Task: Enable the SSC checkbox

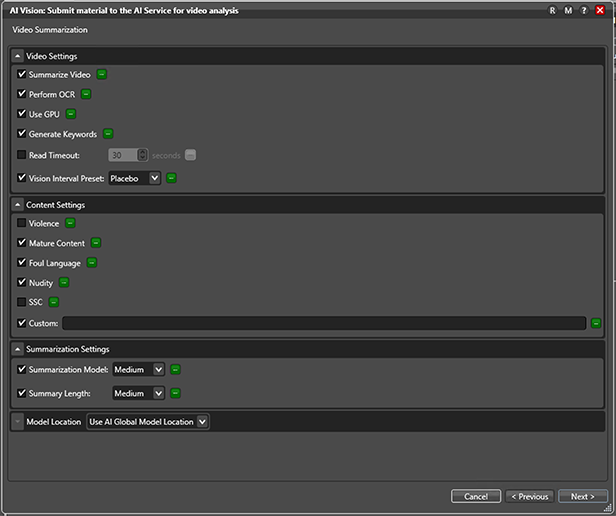Action: click(22, 301)
